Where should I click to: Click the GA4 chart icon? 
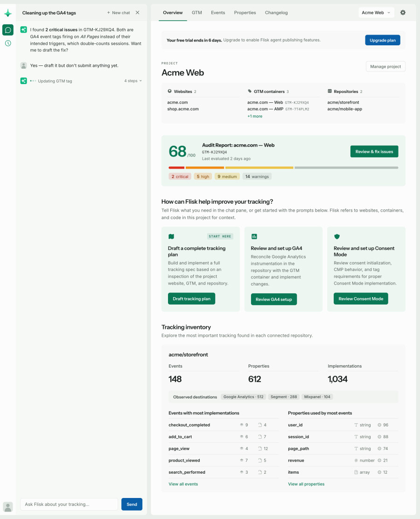(x=254, y=236)
